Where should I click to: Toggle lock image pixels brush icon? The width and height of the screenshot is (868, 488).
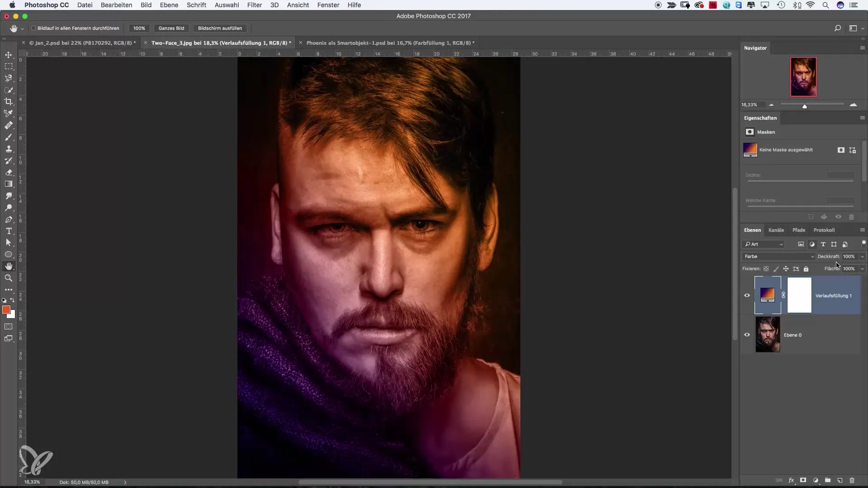pyautogui.click(x=776, y=269)
